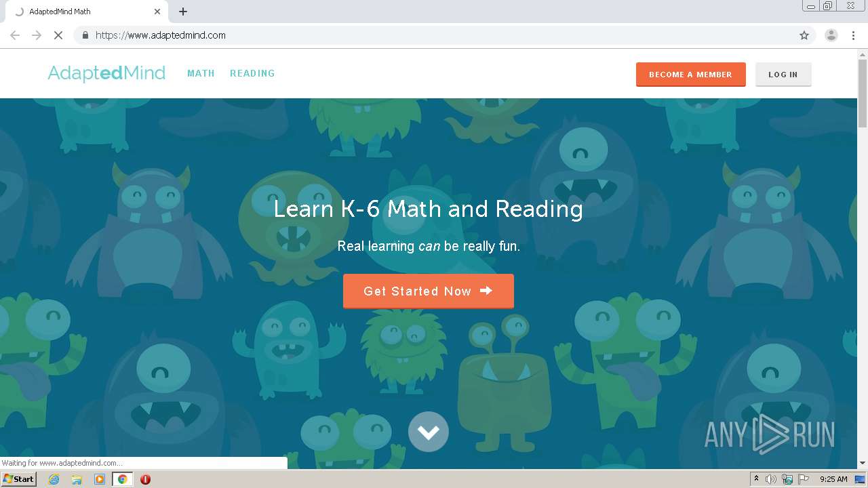The image size is (868, 488).
Task: Click the page vertical scrollbar
Action: pyautogui.click(x=863, y=258)
